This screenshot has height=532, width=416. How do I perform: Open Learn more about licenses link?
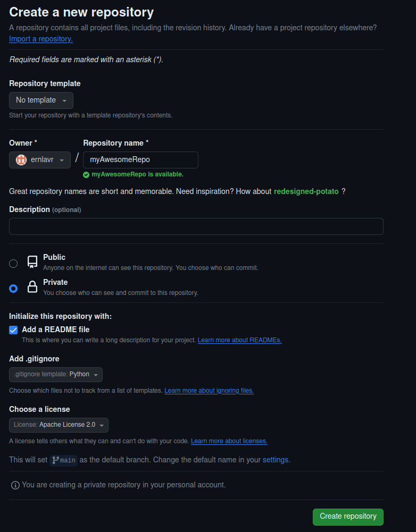point(229,441)
